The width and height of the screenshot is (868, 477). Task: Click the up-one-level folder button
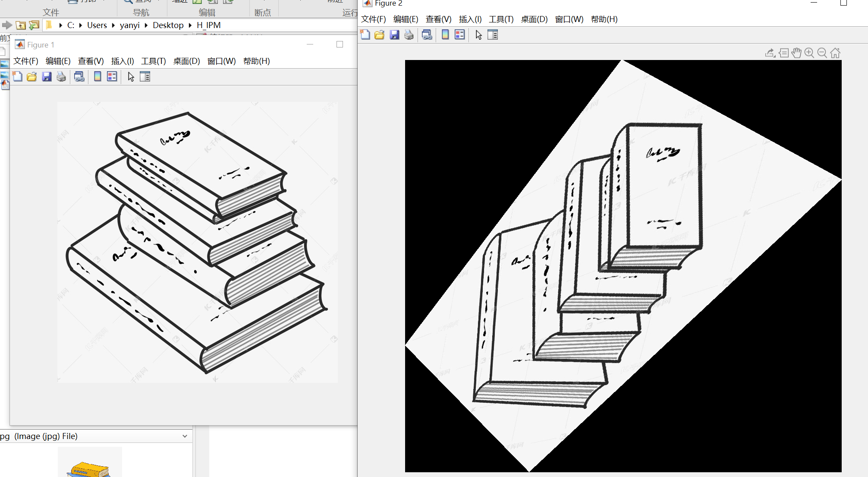pos(21,25)
